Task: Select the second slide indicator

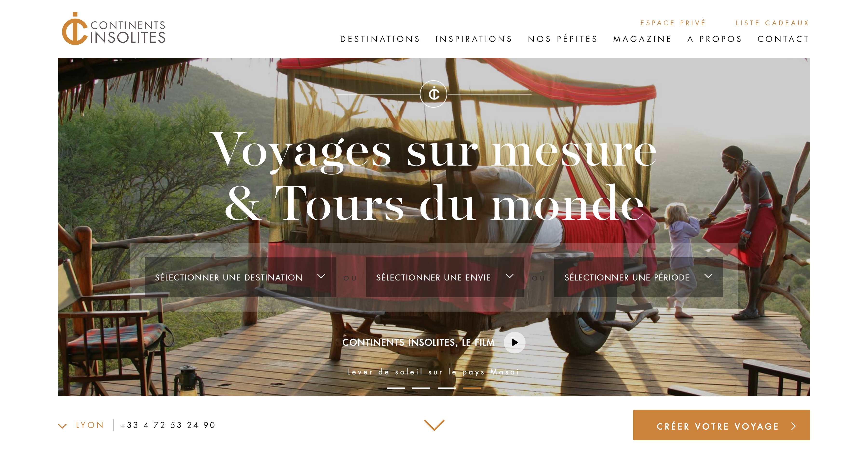Action: [421, 388]
